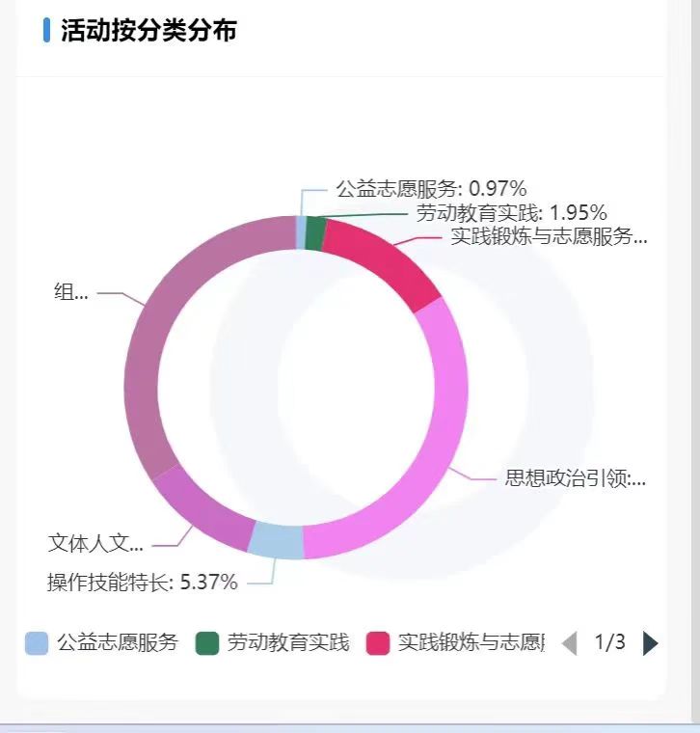The image size is (700, 733).
Task: Toggle 劳动教育实践 green legend marker
Action: [x=207, y=643]
